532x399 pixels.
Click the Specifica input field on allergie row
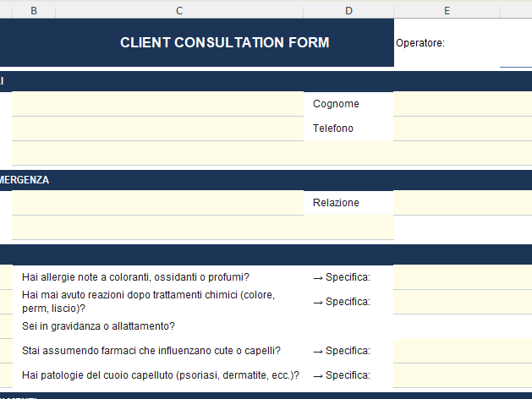pos(462,277)
